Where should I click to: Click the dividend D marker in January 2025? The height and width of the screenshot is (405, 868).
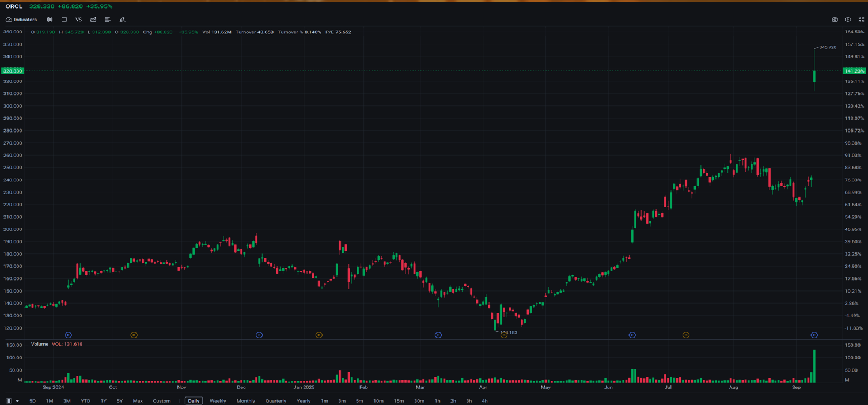click(319, 335)
